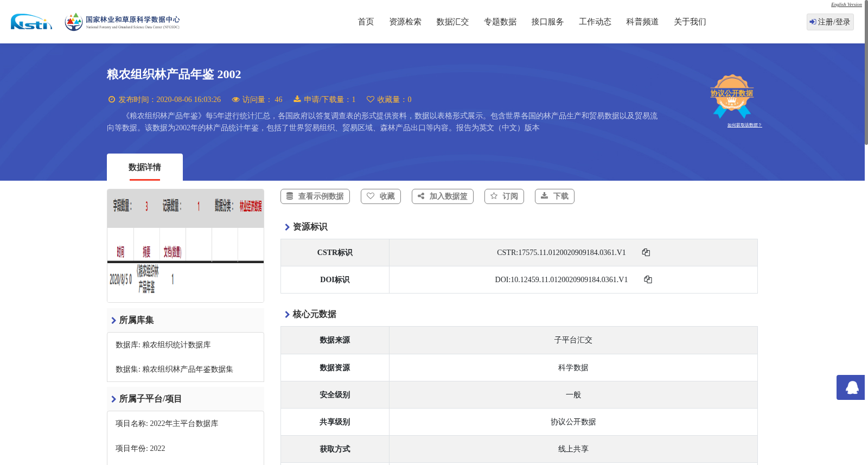Click the NSTI logo

pos(31,22)
